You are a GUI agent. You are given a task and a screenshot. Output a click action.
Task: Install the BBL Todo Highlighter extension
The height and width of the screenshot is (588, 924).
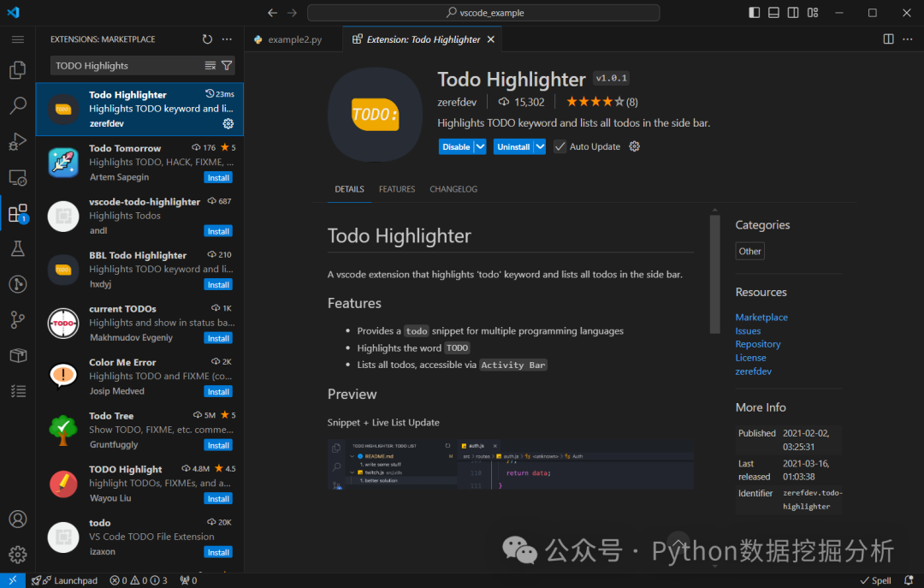coord(218,285)
